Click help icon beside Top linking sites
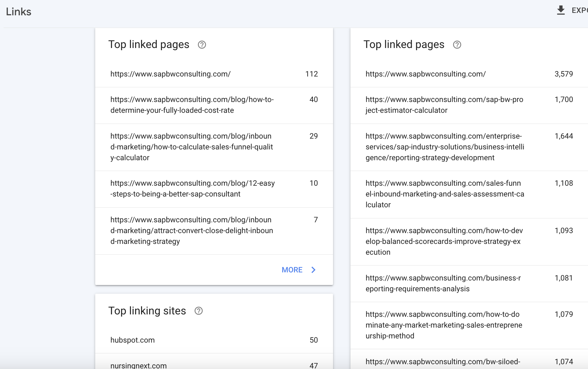This screenshot has width=588, height=369. click(199, 311)
